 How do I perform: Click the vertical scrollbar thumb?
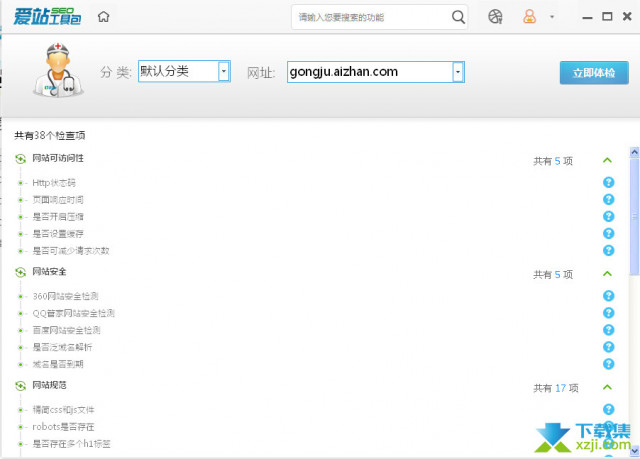pos(634,216)
